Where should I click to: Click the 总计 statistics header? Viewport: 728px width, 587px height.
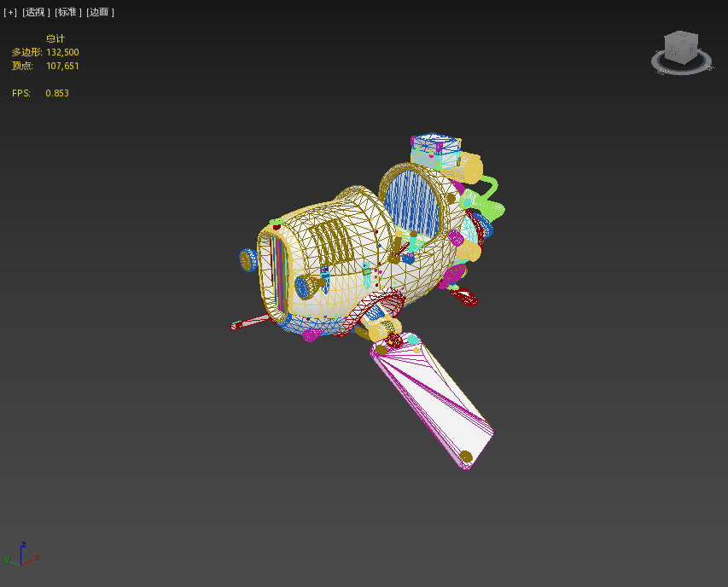tap(55, 38)
